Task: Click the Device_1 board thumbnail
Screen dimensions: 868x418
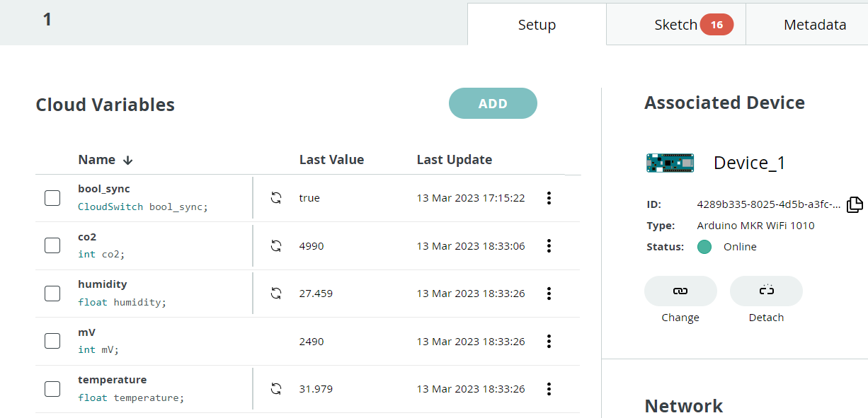Action: point(670,162)
